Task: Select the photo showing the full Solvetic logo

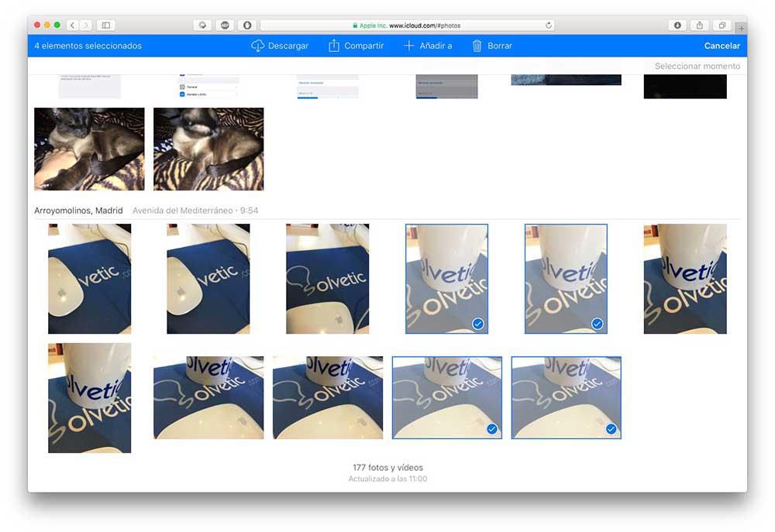Action: (x=328, y=279)
